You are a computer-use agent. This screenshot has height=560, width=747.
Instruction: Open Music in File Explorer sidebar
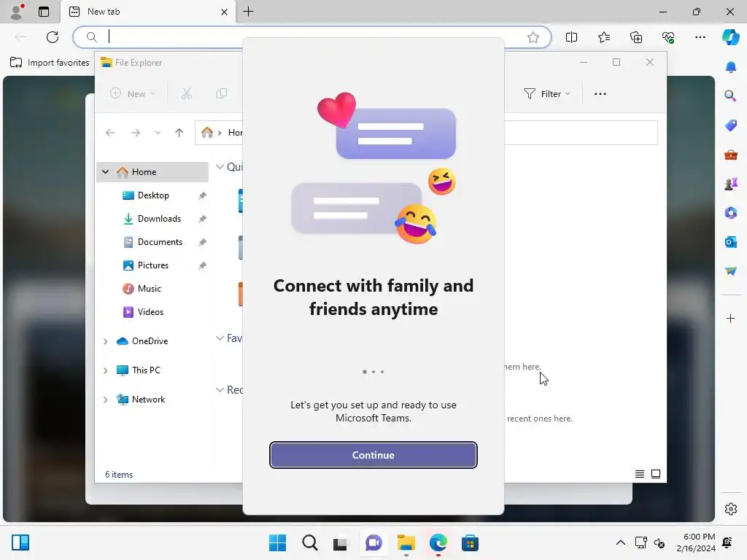[x=149, y=289]
